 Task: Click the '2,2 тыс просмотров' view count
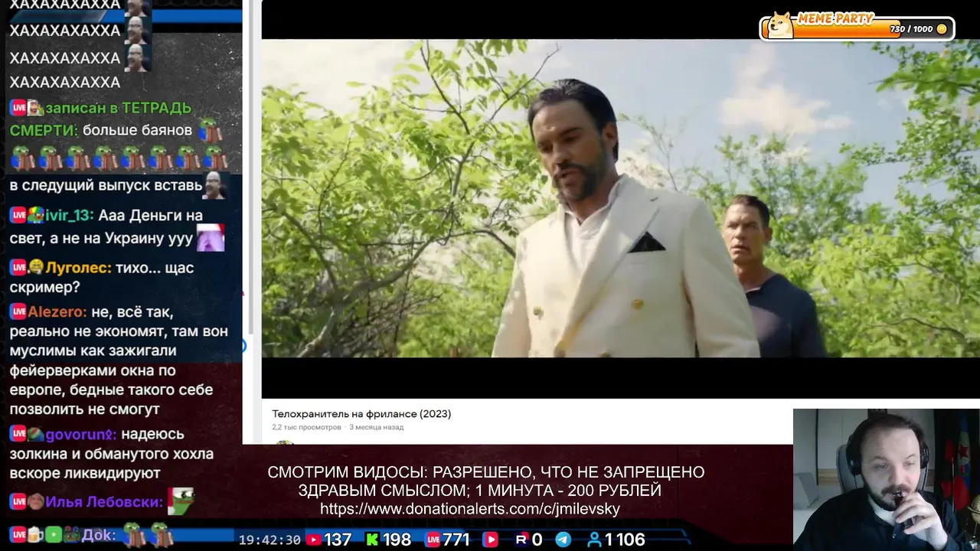(306, 427)
